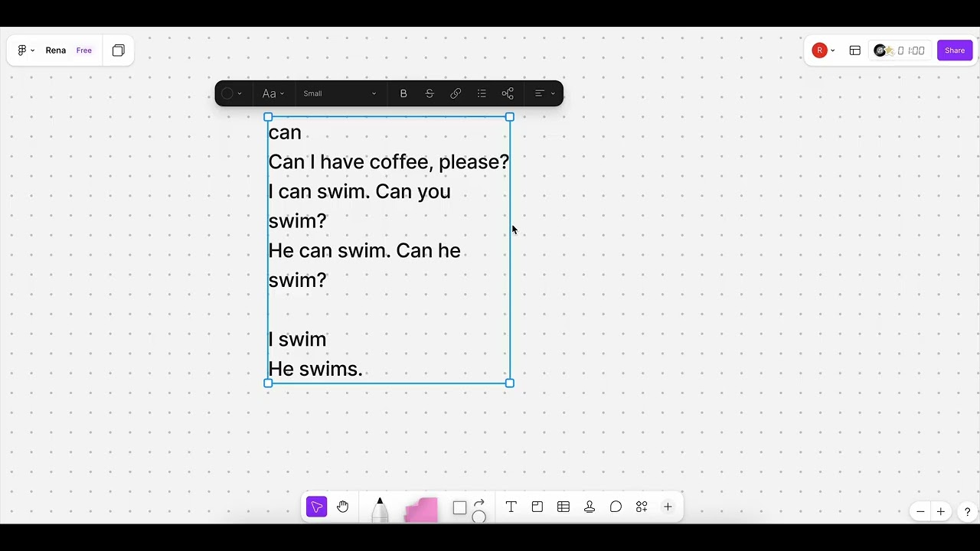Screen dimensions: 980x551
Task: Click the file name Rena
Action: pyautogui.click(x=55, y=51)
